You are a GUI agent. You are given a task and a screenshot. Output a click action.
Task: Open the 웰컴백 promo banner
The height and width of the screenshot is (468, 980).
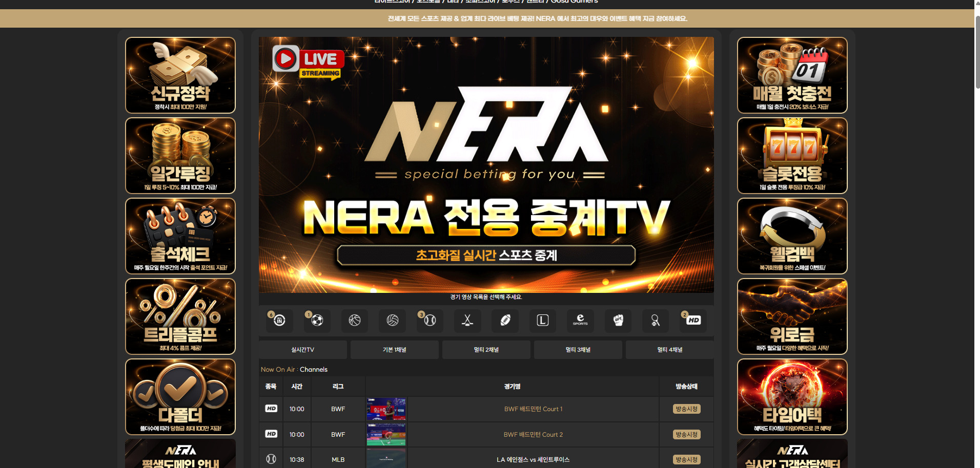point(792,236)
